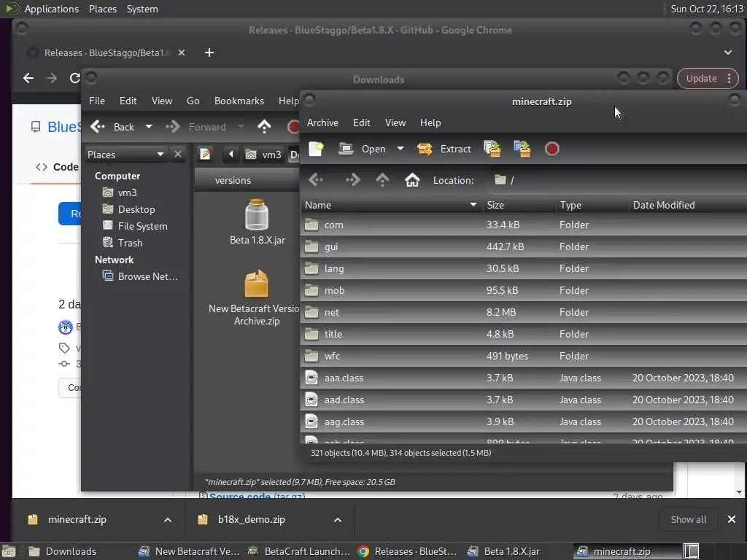747x560 pixels.
Task: Select the aag.class file row
Action: pyautogui.click(x=523, y=422)
